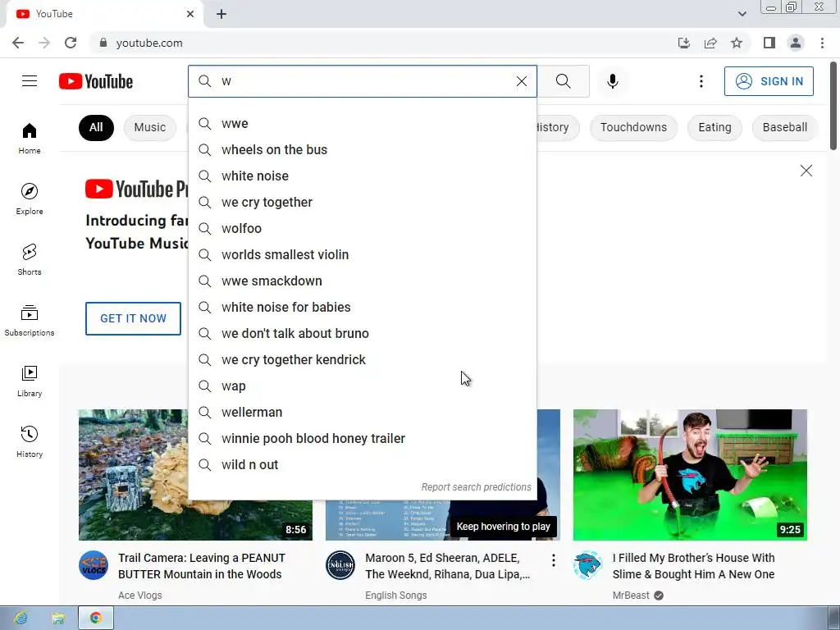
Task: Open Maroon 5 video three-dot options
Action: click(554, 560)
